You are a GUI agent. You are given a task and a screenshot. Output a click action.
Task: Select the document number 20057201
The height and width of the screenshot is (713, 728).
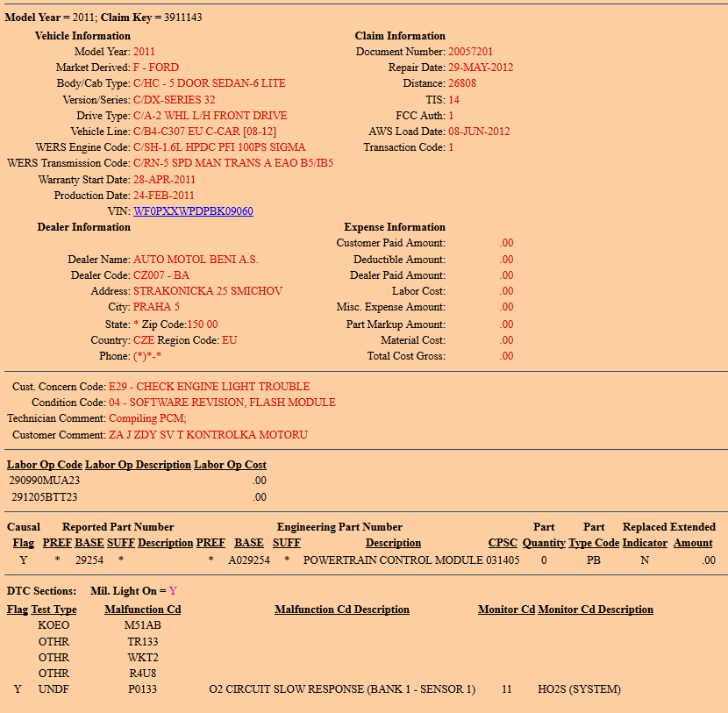pyautogui.click(x=470, y=52)
